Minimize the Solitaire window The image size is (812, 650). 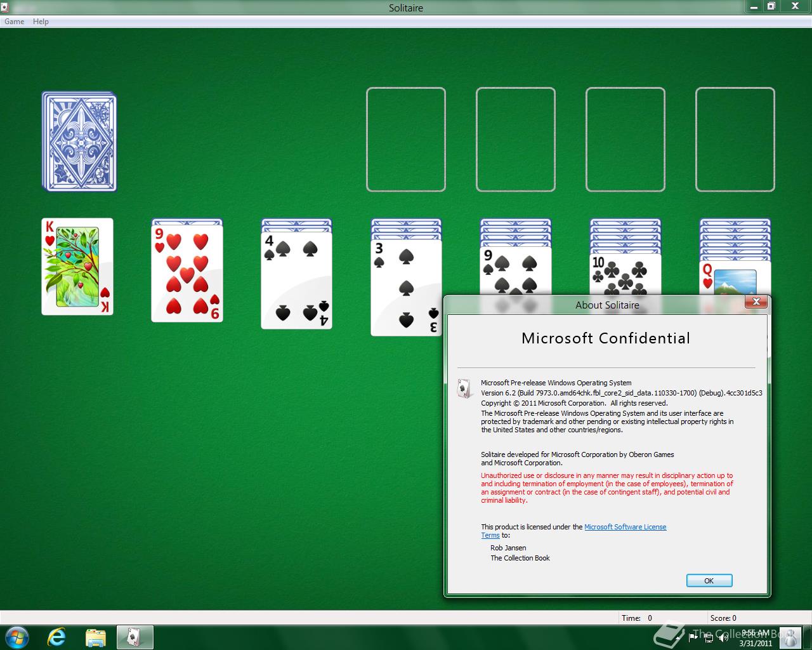tap(753, 6)
